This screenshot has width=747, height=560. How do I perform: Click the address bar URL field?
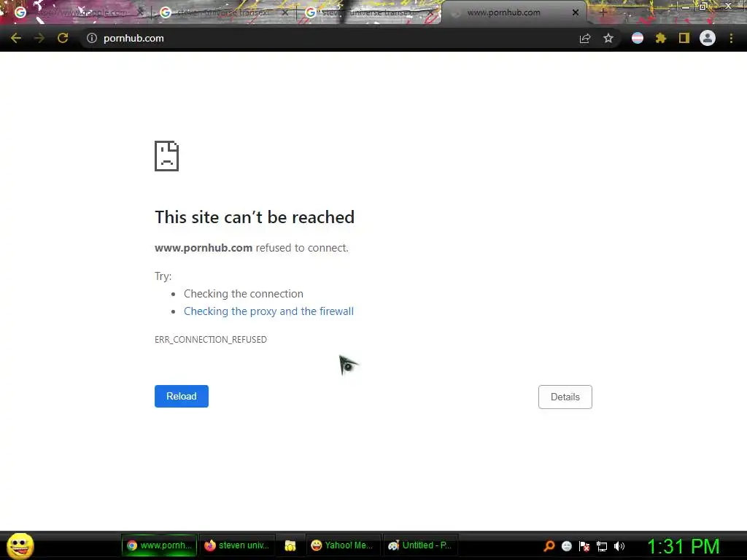pos(333,38)
